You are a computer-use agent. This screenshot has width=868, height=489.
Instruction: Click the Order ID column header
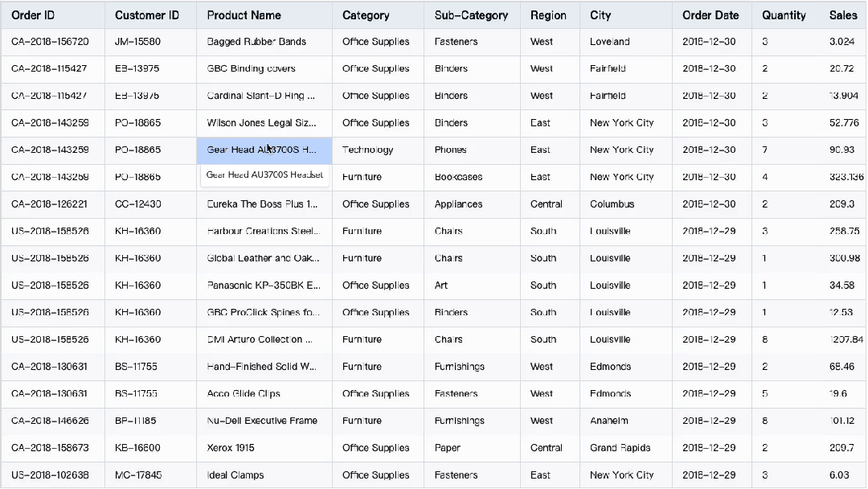pos(33,15)
